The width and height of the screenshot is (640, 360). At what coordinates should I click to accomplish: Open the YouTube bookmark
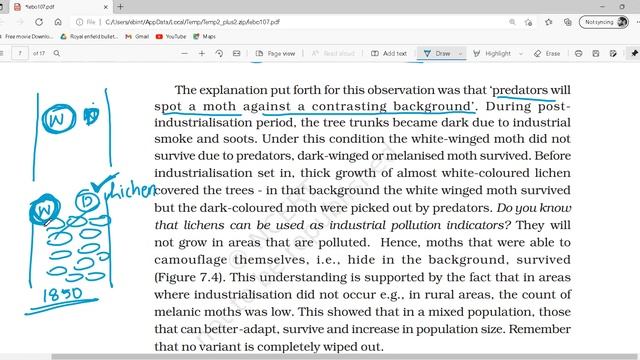(x=171, y=36)
